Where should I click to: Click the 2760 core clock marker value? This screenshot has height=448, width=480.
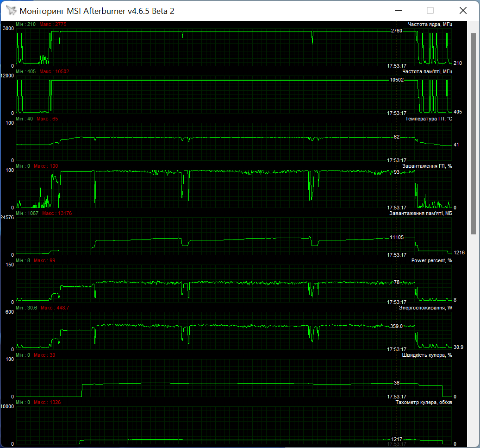click(x=396, y=31)
